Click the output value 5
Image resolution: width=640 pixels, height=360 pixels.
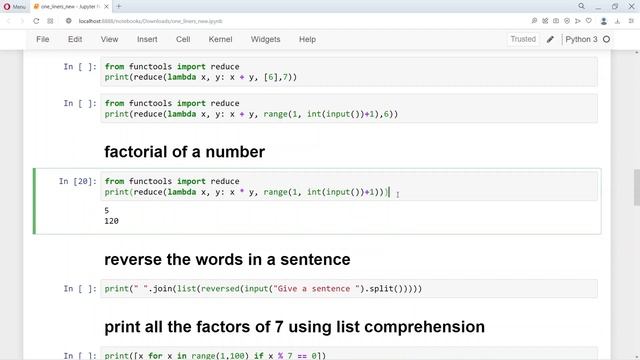point(107,210)
